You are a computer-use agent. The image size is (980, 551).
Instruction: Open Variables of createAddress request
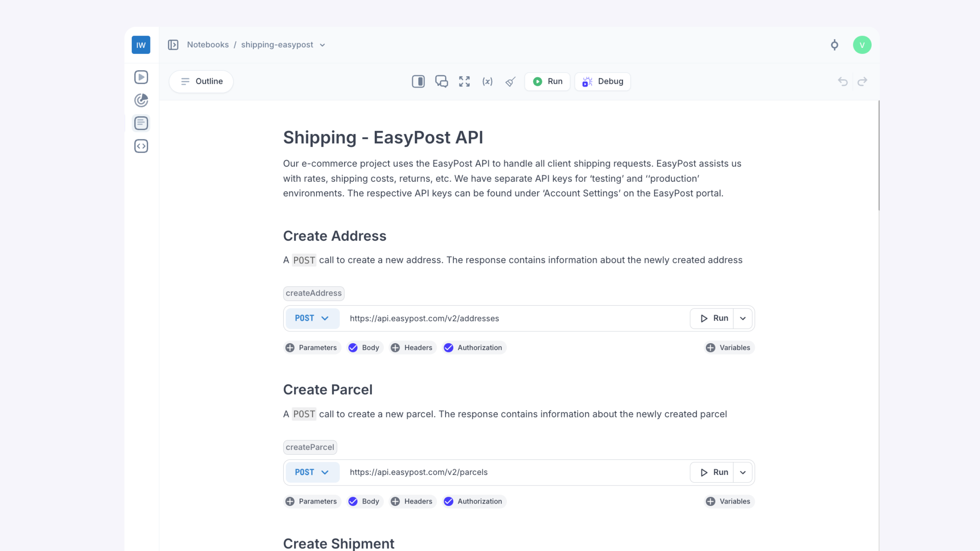(729, 347)
